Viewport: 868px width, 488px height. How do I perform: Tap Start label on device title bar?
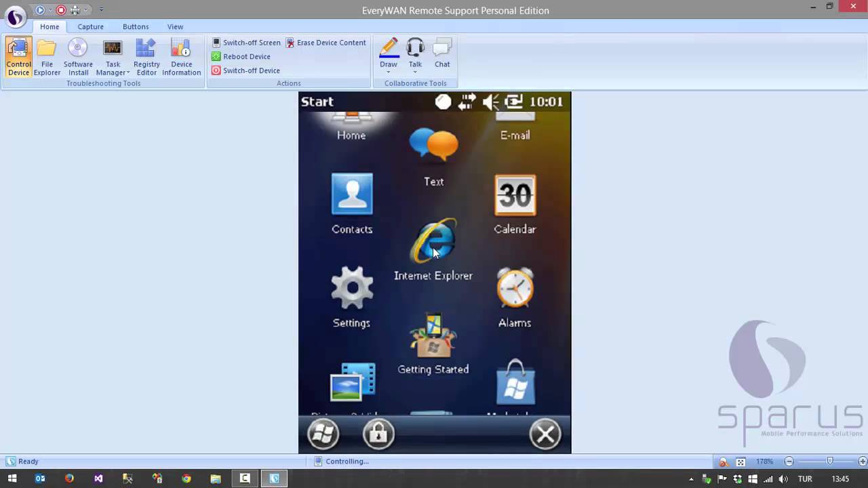pyautogui.click(x=317, y=102)
